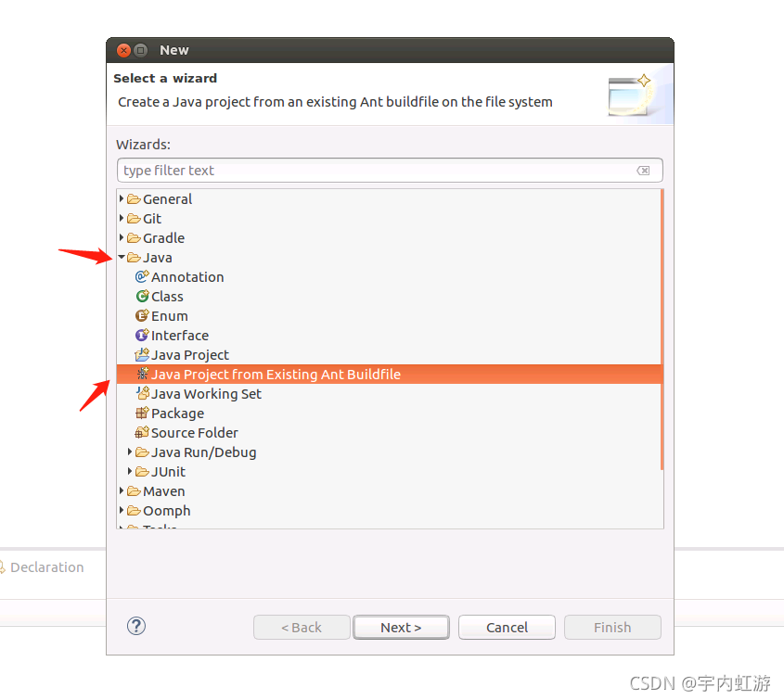Switch to the Declaration tab behind dialog
This screenshot has height=700, width=784.
click(x=47, y=567)
